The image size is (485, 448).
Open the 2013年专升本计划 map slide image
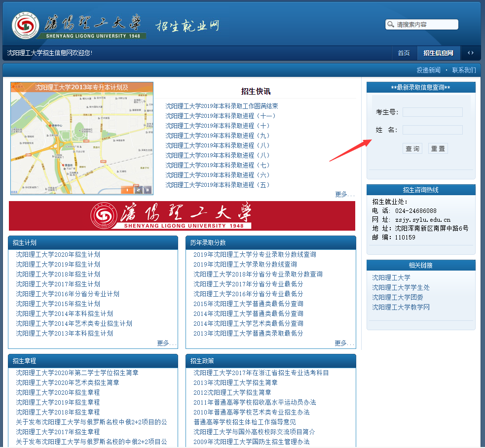click(82, 138)
